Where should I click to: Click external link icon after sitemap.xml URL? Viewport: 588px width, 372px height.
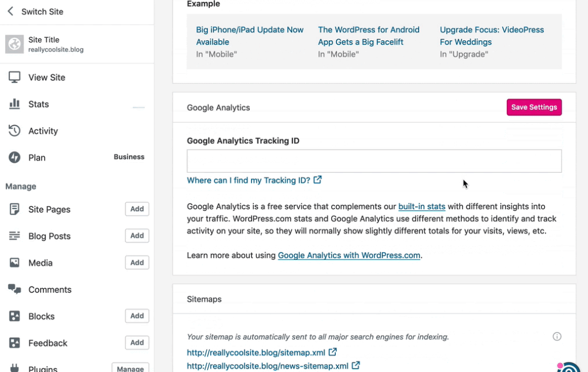point(332,352)
